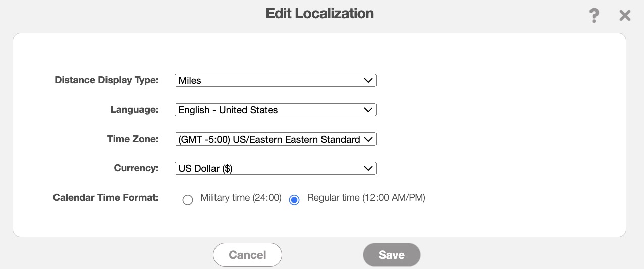Expand the Language dropdown showing English

click(275, 110)
